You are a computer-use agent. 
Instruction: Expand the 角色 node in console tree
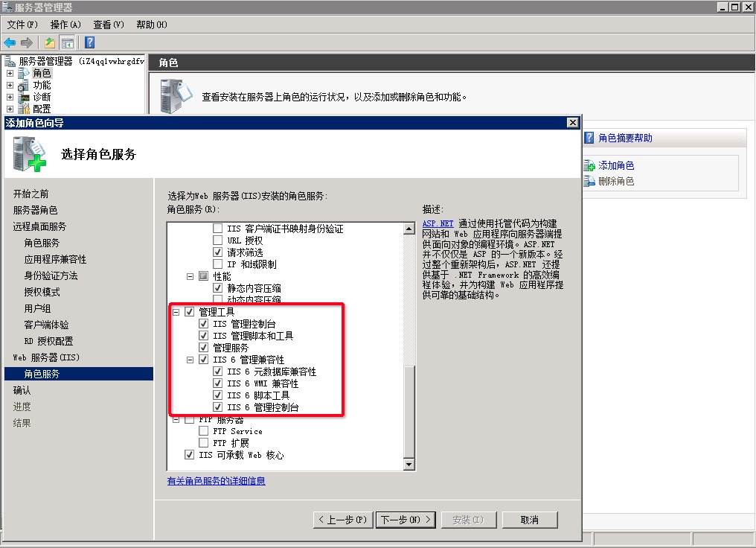tap(10, 73)
